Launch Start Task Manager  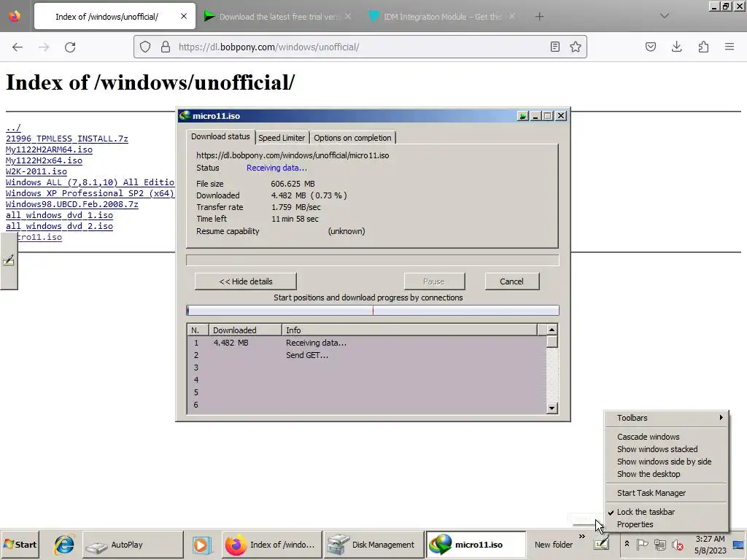click(x=651, y=493)
